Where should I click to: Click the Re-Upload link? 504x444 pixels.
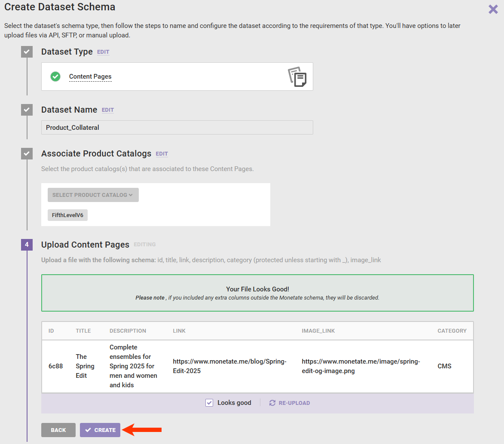coord(294,403)
